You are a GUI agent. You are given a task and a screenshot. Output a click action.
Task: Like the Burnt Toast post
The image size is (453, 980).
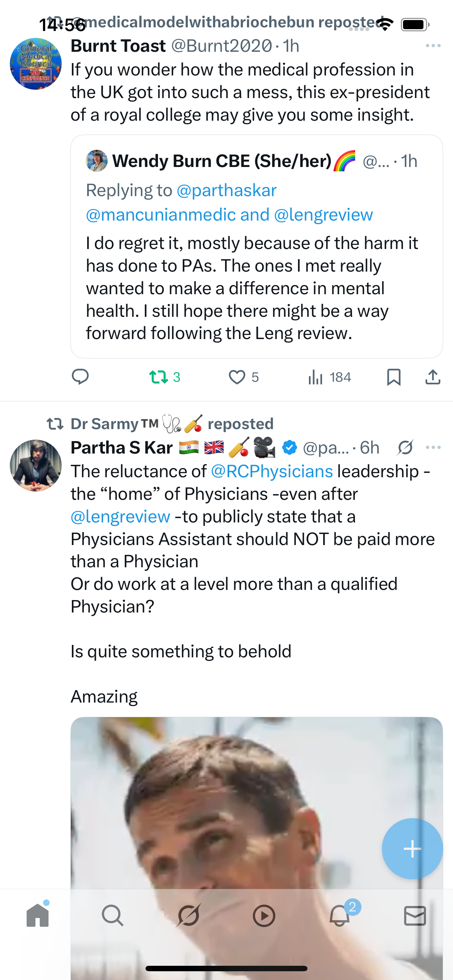[237, 377]
